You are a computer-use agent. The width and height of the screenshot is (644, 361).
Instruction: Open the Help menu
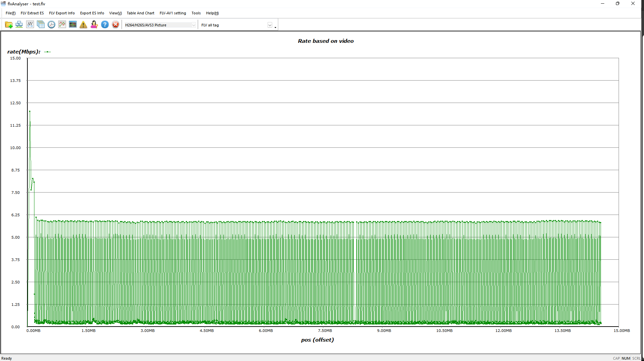[212, 13]
